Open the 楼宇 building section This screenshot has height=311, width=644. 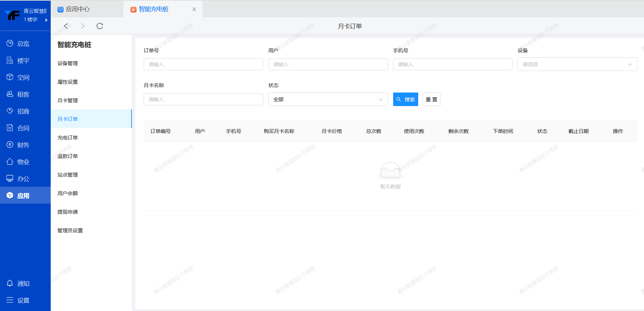click(x=23, y=60)
